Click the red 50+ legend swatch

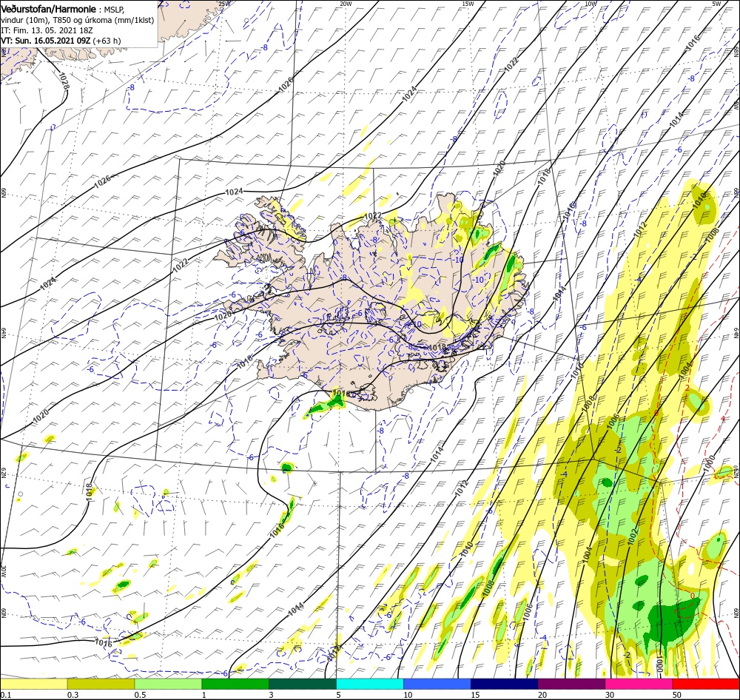(706, 684)
